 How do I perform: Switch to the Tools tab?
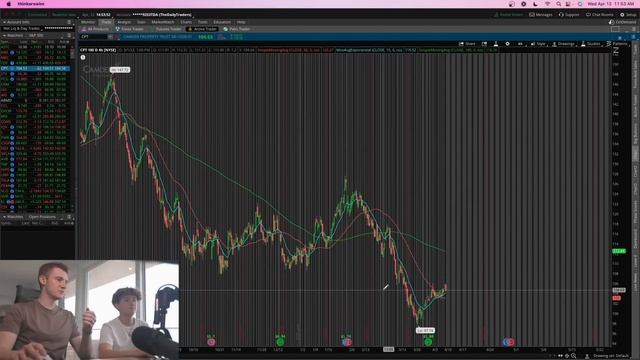202,22
